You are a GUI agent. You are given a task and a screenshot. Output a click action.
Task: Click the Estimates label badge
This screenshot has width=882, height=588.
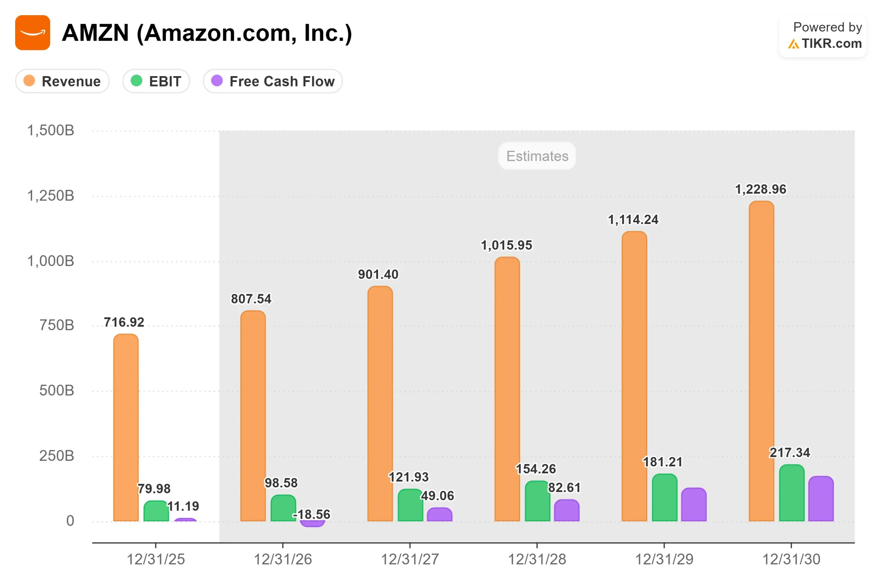click(537, 156)
